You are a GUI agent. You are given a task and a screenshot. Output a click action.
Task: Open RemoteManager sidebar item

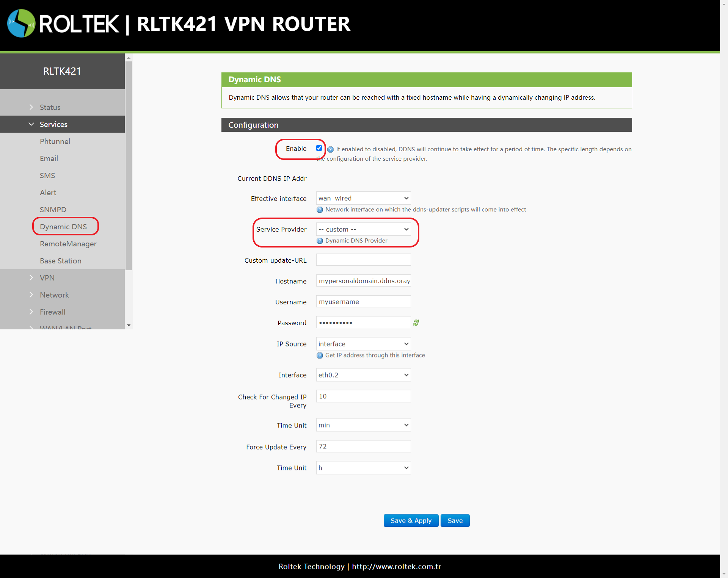click(68, 244)
